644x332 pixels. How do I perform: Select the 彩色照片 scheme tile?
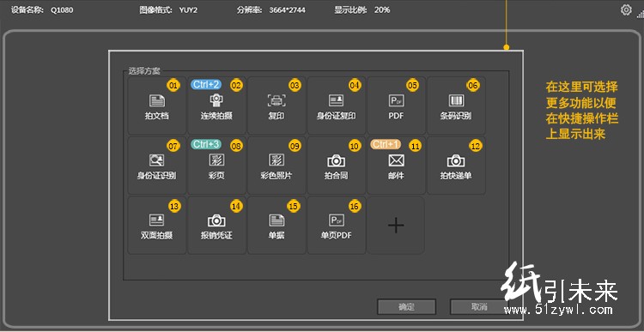[276, 166]
